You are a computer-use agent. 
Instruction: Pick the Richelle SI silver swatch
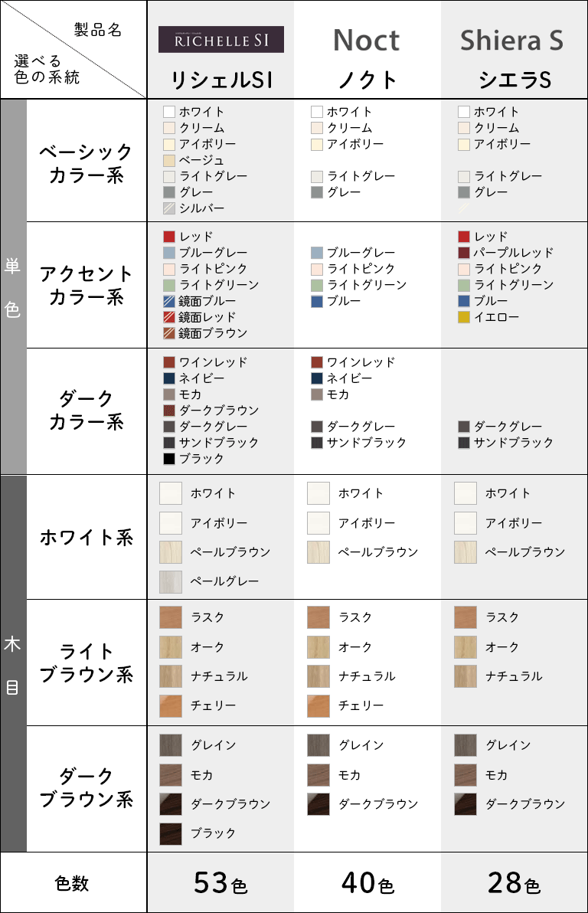(x=169, y=208)
